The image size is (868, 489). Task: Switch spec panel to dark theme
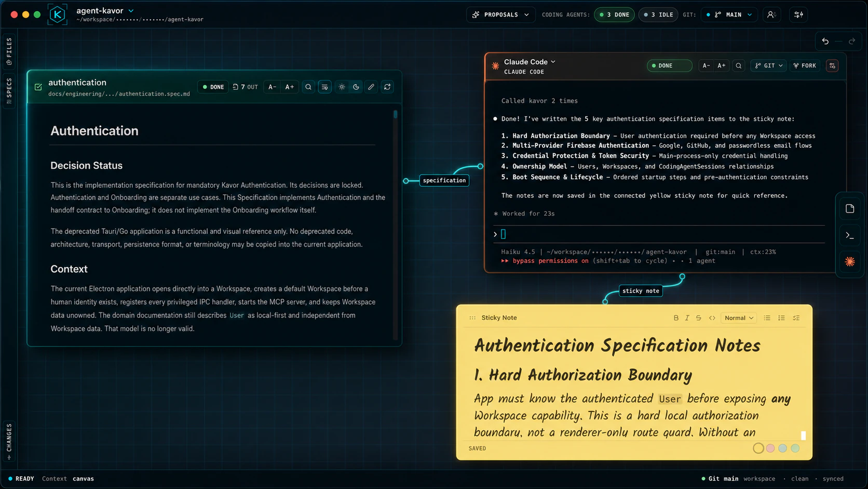pyautogui.click(x=356, y=87)
